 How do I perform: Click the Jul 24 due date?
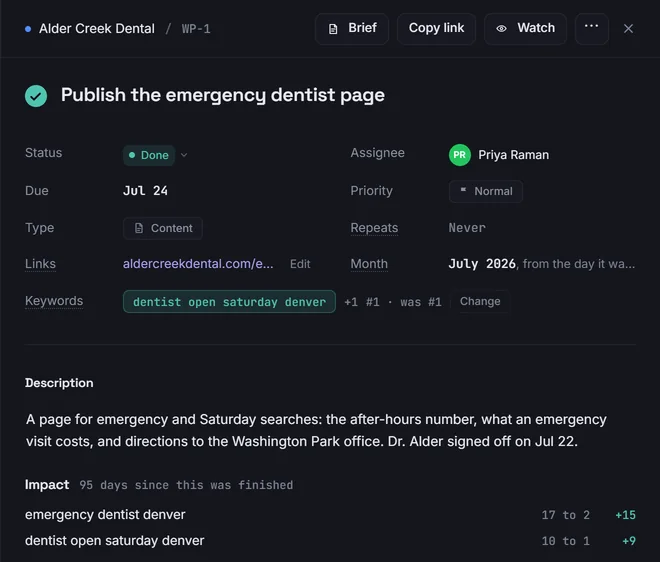click(x=145, y=191)
